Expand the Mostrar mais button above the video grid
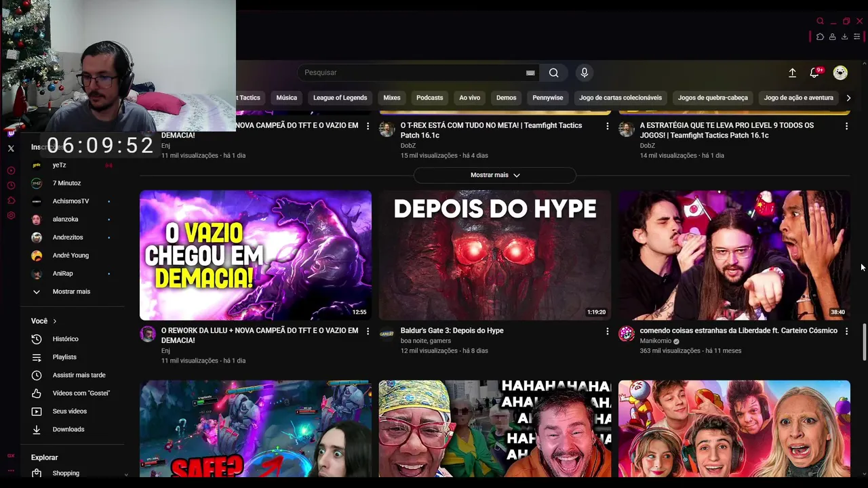 (x=495, y=175)
